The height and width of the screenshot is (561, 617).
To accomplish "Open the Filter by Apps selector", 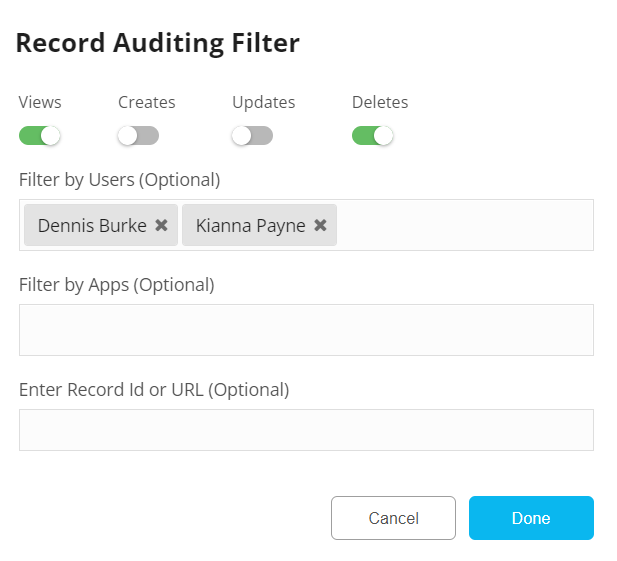I will tap(306, 330).
